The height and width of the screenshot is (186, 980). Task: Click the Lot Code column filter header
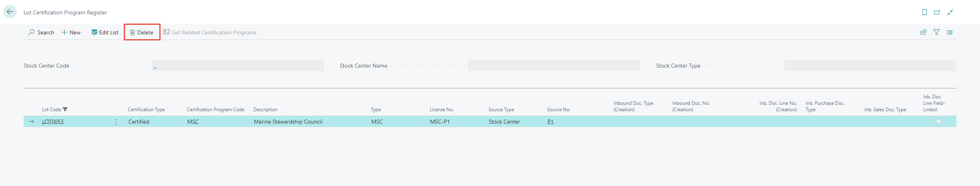(x=55, y=110)
